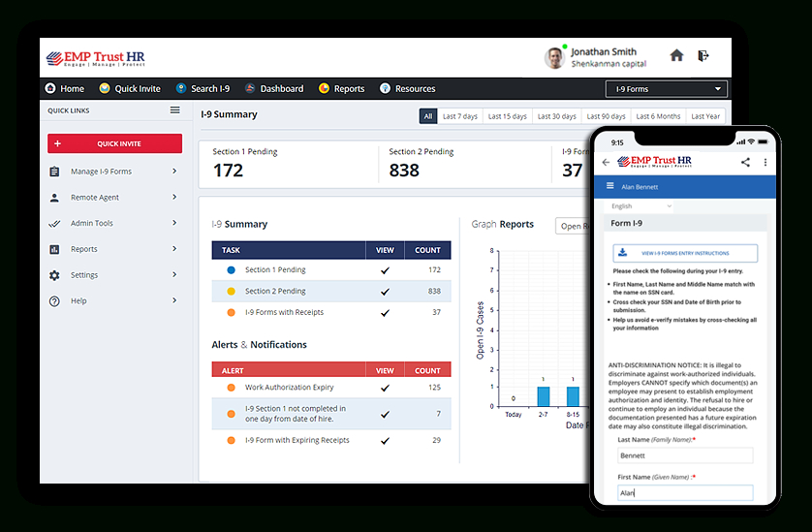Viewport: 812px width, 532px height.
Task: Select the Last 7 days filter
Action: coord(460,116)
